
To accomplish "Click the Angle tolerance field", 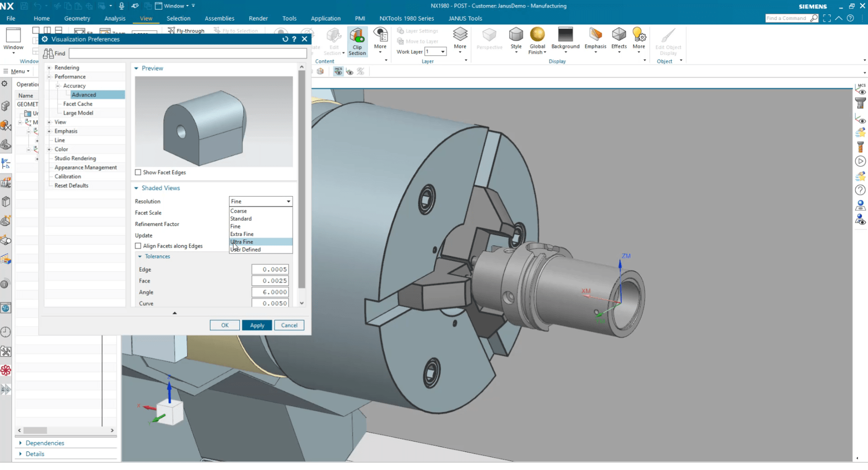I will [270, 292].
